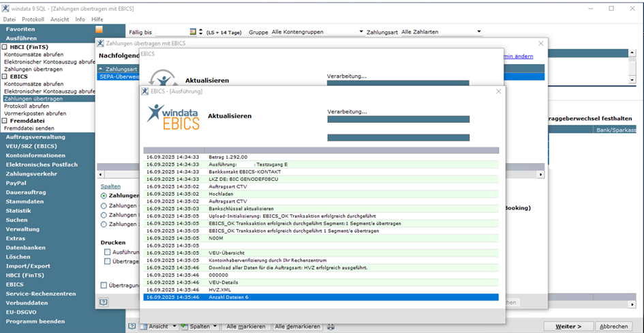Open the Protokoll menu
This screenshot has height=333, width=644.
pos(33,19)
